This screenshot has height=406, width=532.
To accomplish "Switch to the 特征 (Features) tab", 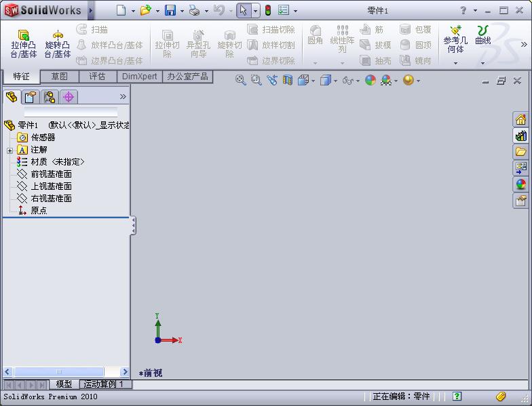I will coord(22,77).
